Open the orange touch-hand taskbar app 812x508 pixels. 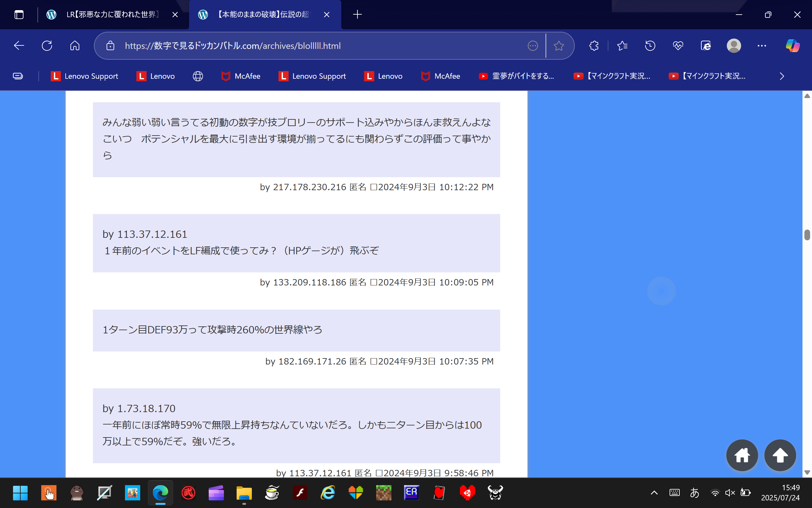[49, 493]
